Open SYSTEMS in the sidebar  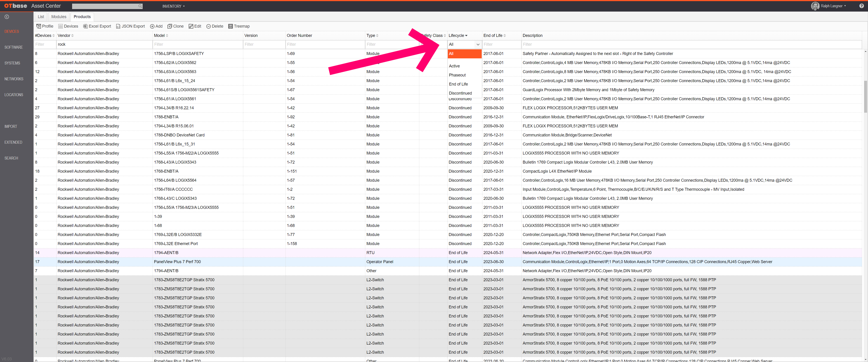[12, 63]
